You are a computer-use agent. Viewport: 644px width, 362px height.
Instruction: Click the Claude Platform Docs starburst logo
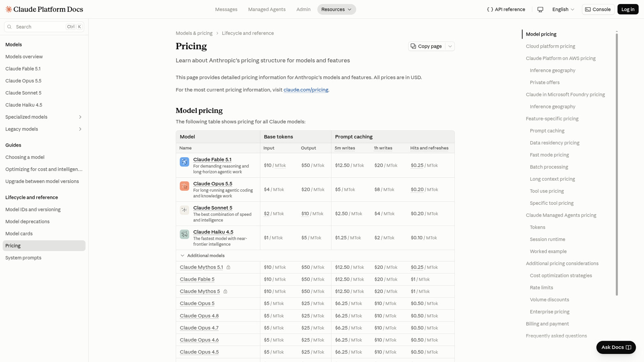pyautogui.click(x=9, y=9)
